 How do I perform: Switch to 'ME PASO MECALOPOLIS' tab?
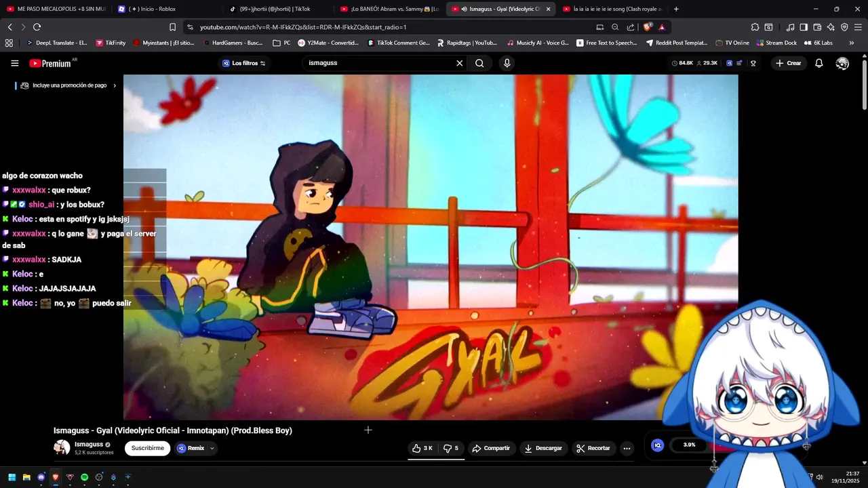tap(56, 9)
